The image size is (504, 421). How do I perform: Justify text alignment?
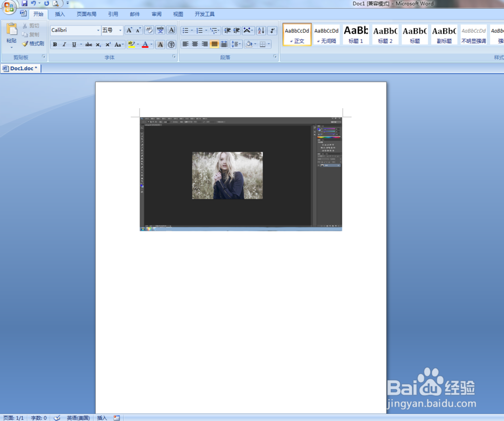214,44
